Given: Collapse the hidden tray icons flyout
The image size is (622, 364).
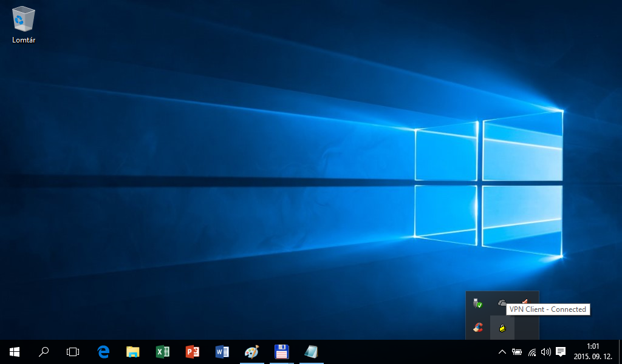Looking at the screenshot, I should pyautogui.click(x=502, y=352).
